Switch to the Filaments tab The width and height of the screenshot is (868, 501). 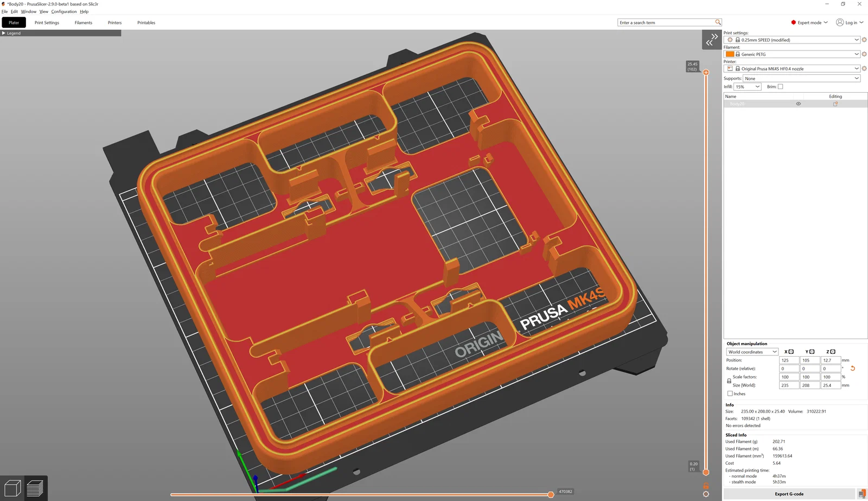pyautogui.click(x=84, y=22)
